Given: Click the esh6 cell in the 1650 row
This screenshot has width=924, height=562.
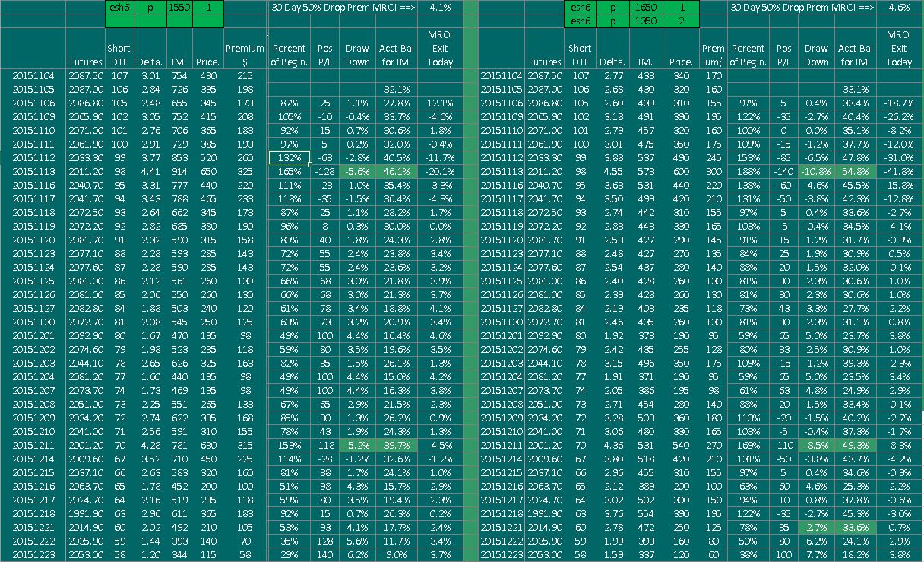Looking at the screenshot, I should click(580, 6).
